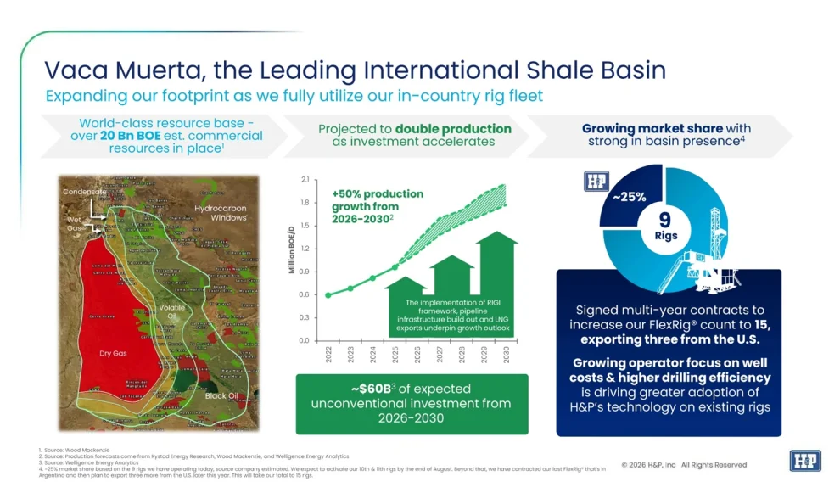The height and width of the screenshot is (504, 840).
Task: Click the '2030' x-axis label
Action: click(x=507, y=355)
